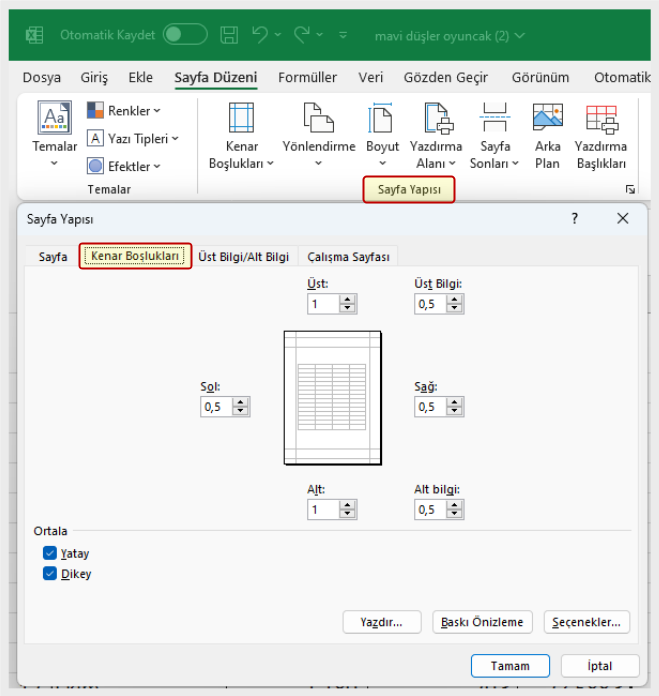Increase the Üst Bilgi value
Viewport: 659px width, 696px height.
454,300
